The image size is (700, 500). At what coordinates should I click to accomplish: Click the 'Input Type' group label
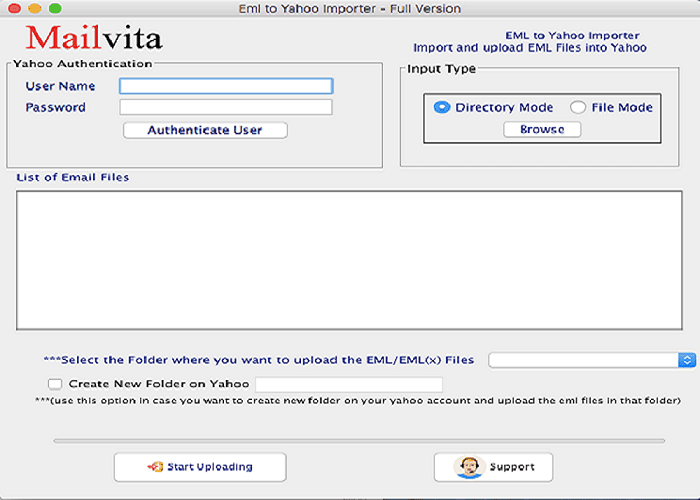pos(442,69)
